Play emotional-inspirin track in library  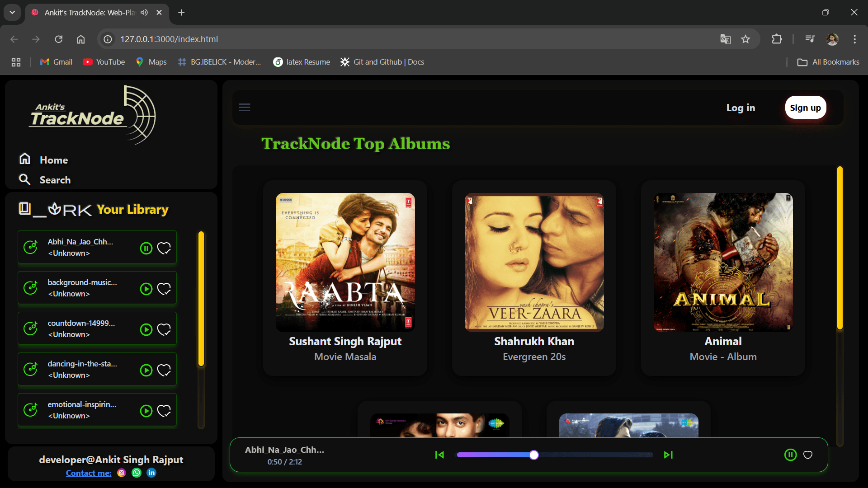[x=146, y=411]
